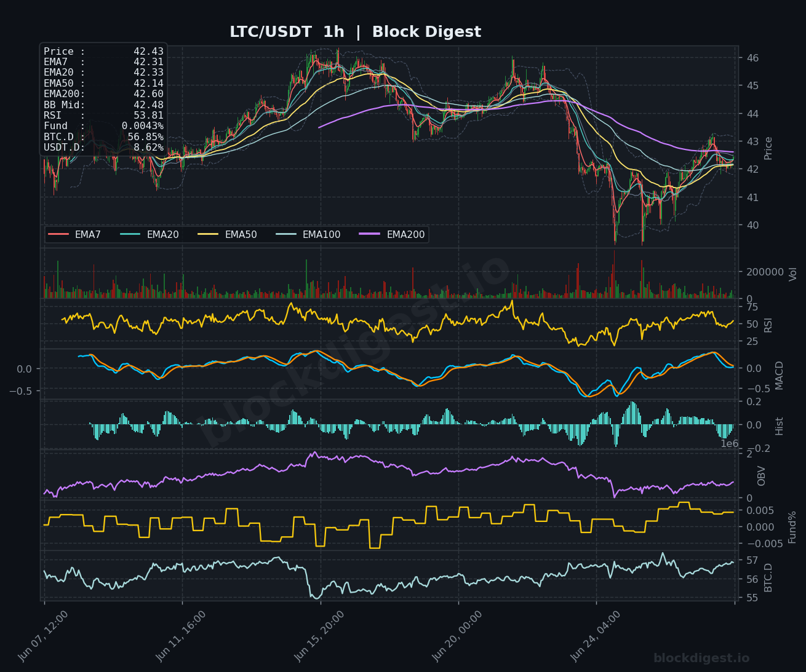This screenshot has height=672, width=806.
Task: Click the chart title LTC/USDT 1h Block Digest
Action: 355,32
